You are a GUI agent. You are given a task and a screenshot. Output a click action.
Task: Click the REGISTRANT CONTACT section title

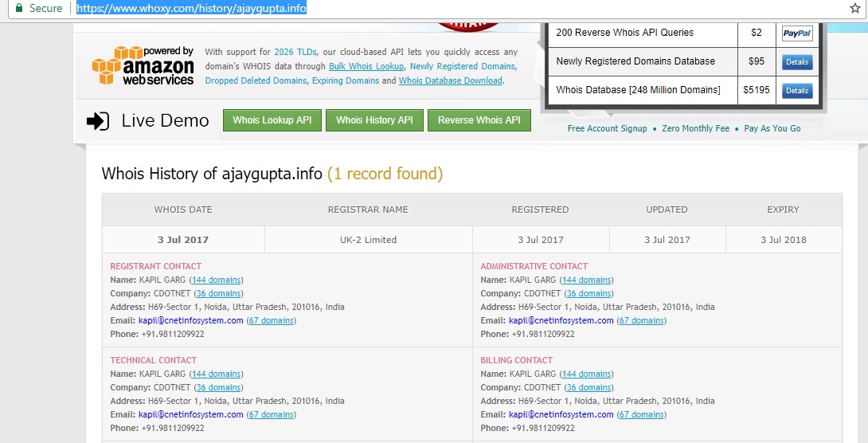pyautogui.click(x=155, y=266)
